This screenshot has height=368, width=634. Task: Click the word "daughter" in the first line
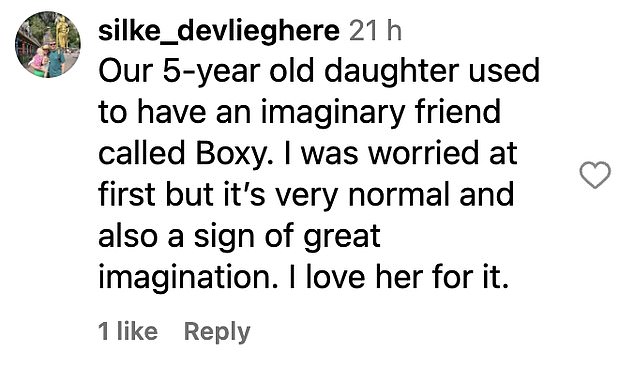pyautogui.click(x=392, y=72)
